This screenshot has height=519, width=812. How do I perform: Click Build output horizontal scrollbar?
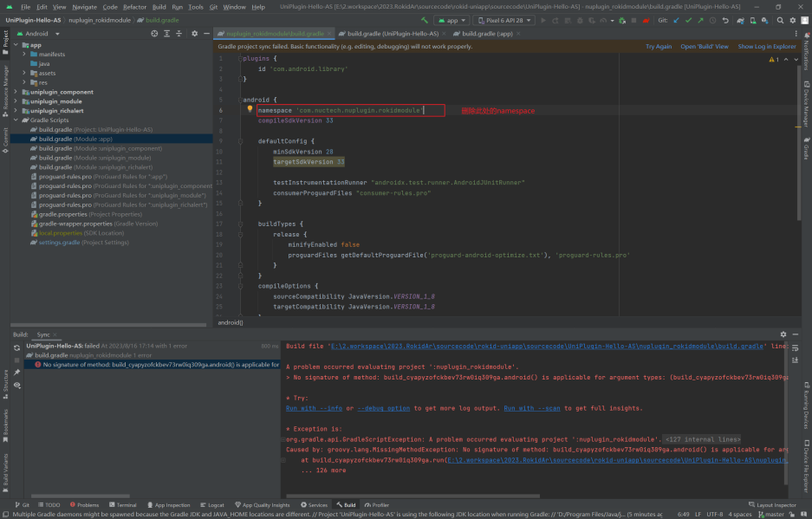coord(411,496)
